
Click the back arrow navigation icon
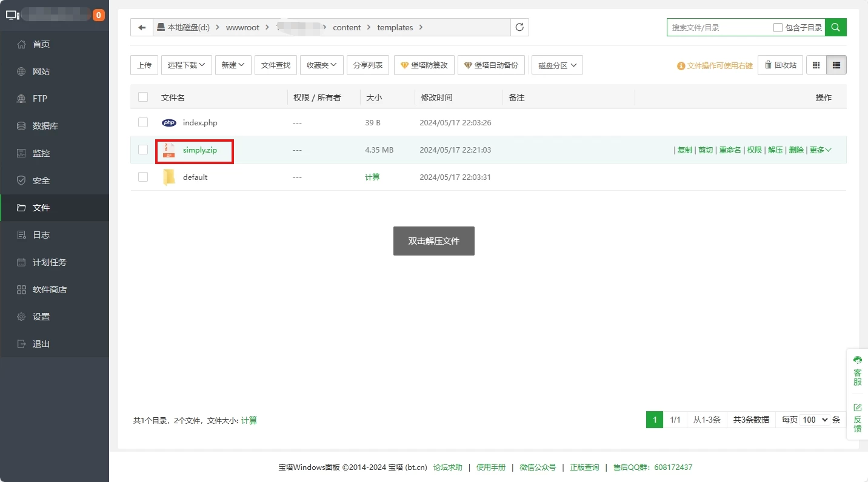tap(142, 27)
